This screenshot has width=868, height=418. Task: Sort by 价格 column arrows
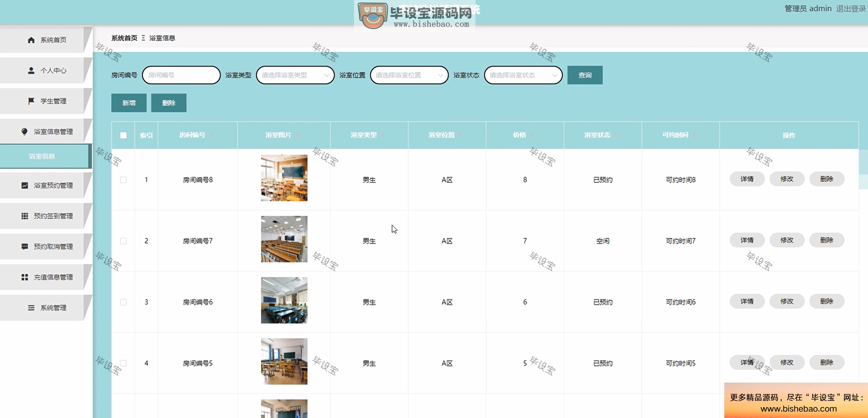532,135
